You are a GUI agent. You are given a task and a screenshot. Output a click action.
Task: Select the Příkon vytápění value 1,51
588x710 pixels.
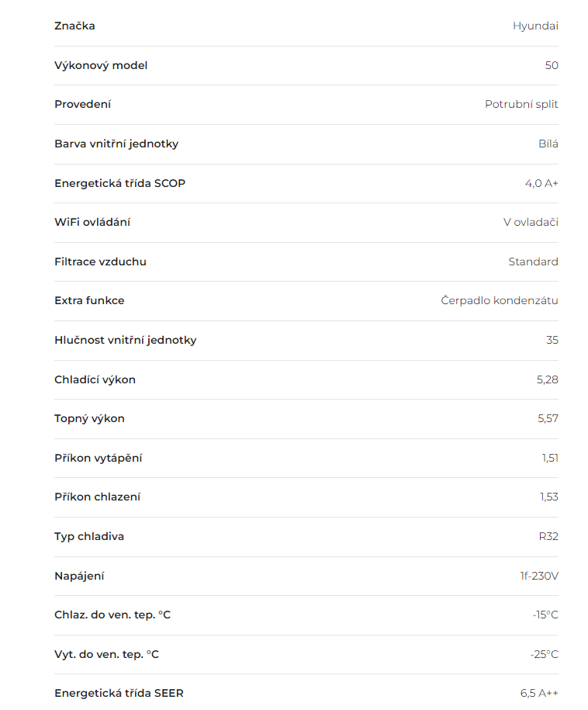click(x=550, y=459)
